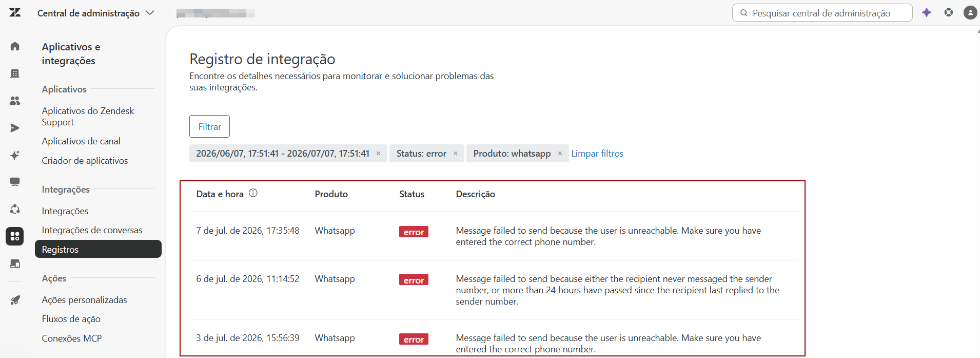Click the date range filter chip label
This screenshot has width=980, height=358.
coord(283,154)
